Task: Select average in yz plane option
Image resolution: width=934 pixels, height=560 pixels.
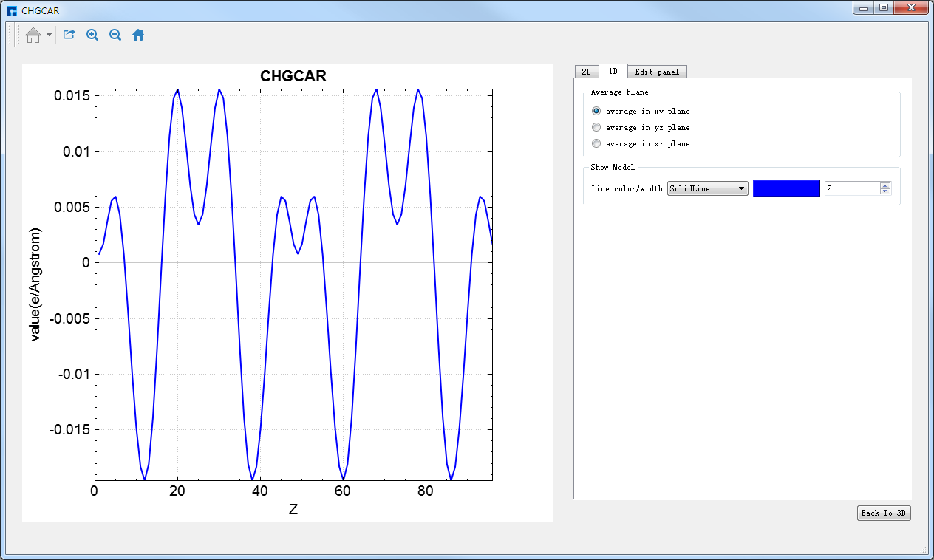Action: click(x=597, y=128)
